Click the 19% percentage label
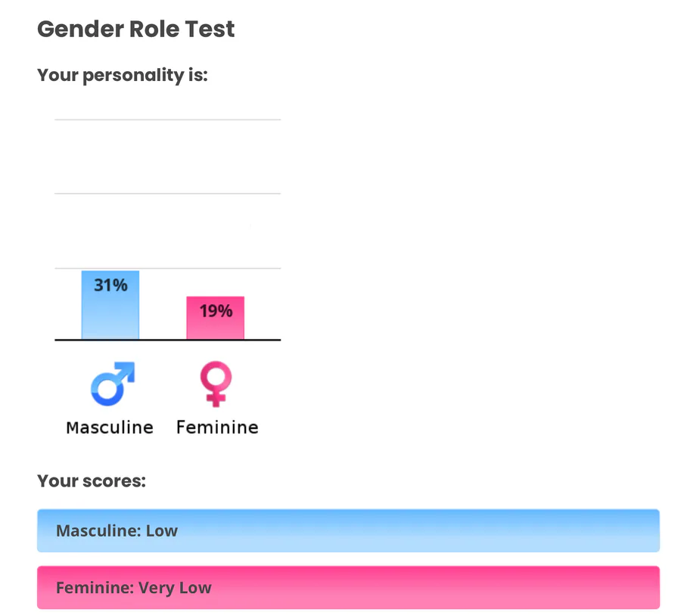This screenshot has width=681, height=616. (216, 310)
